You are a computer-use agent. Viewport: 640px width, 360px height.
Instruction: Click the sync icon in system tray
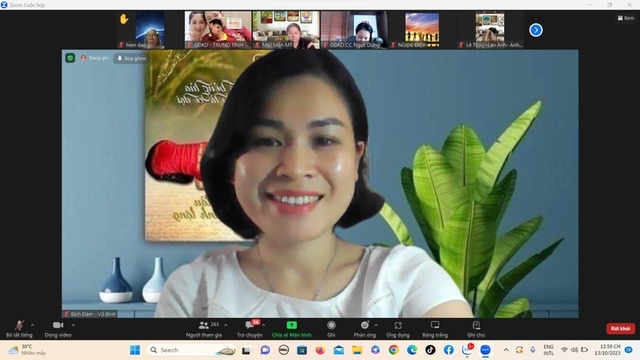[x=519, y=350]
